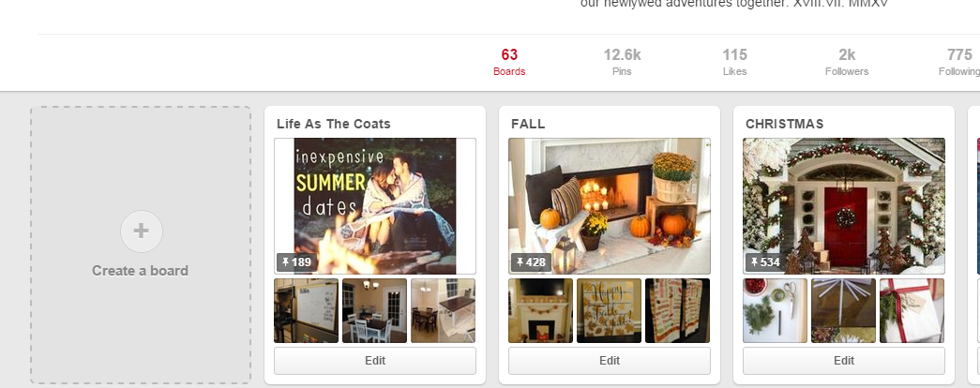Open the Following tab showing 775
980x388 pixels.
click(959, 62)
